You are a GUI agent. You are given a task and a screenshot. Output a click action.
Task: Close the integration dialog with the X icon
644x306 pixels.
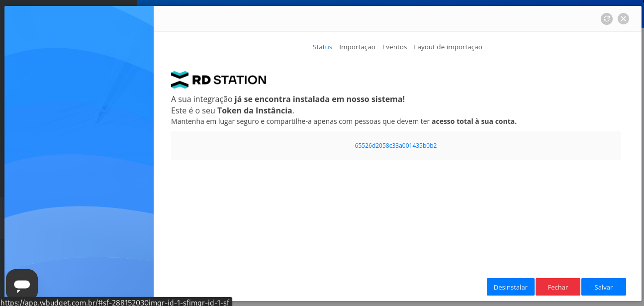pos(623,18)
